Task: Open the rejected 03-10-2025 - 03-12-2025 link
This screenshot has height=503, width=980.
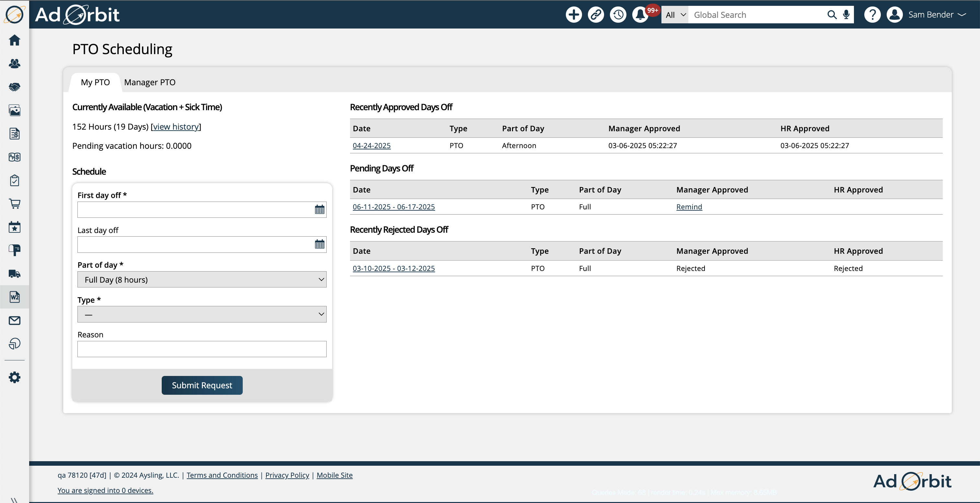Action: (x=394, y=268)
